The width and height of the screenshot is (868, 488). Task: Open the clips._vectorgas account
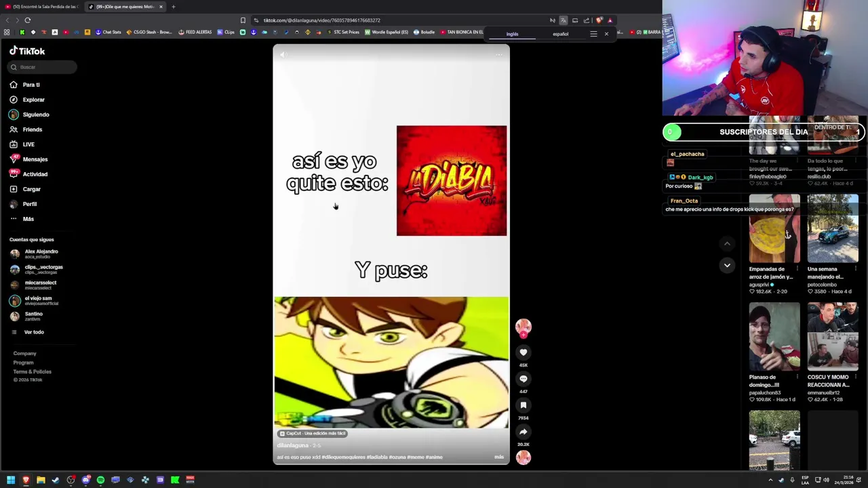point(37,269)
